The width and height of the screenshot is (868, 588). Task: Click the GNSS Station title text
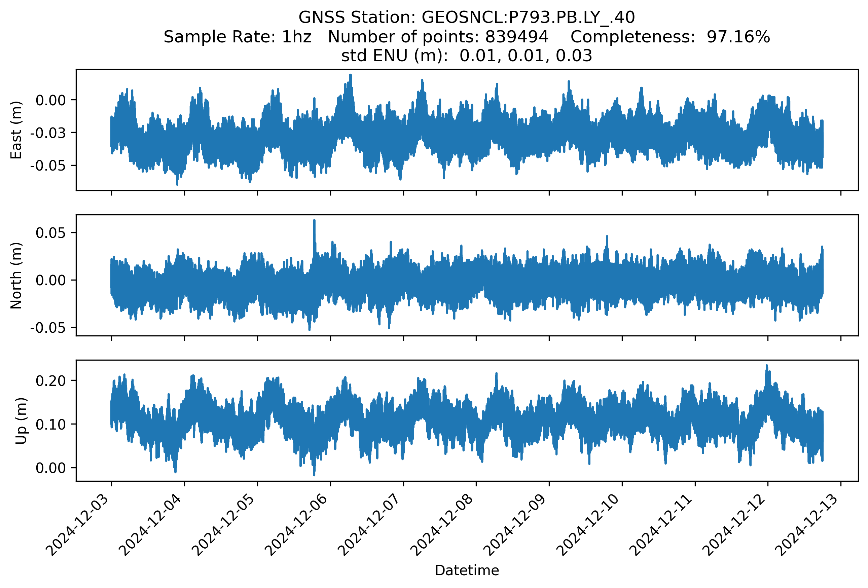467,17
